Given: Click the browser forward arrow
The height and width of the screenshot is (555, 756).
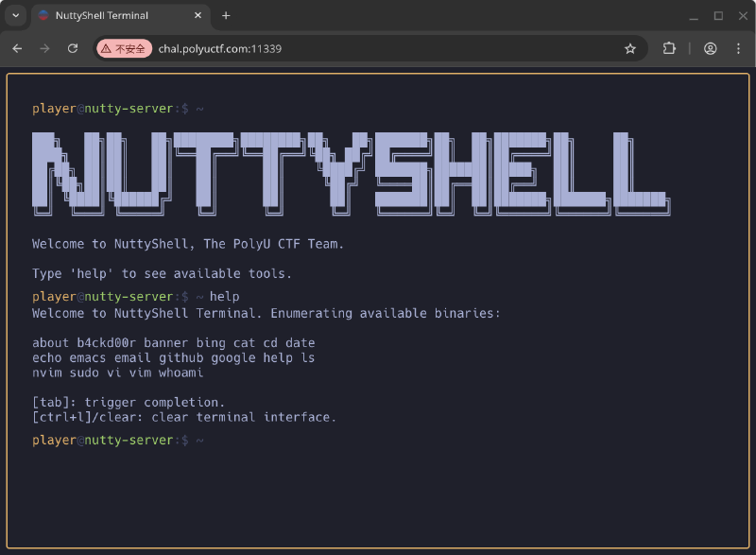Looking at the screenshot, I should [45, 48].
